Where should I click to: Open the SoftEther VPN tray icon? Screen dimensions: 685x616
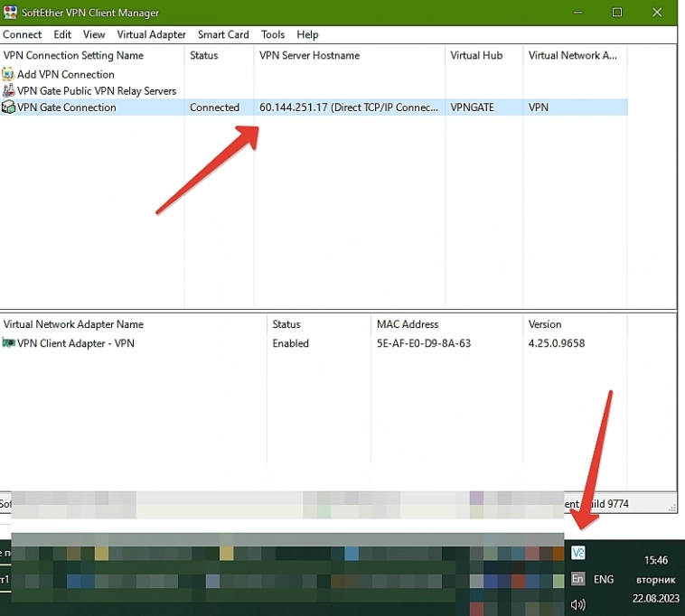click(578, 553)
